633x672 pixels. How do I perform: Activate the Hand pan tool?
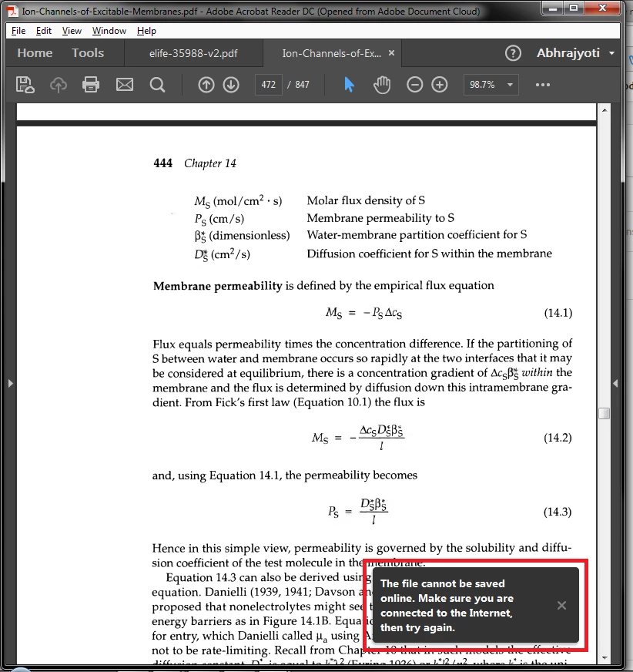(x=382, y=85)
